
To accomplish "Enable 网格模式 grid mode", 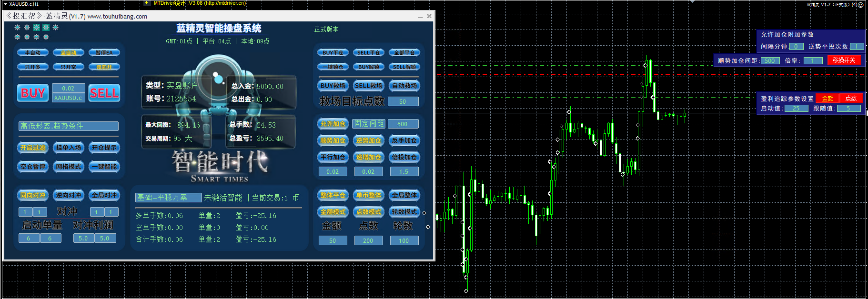I will click(x=69, y=167).
